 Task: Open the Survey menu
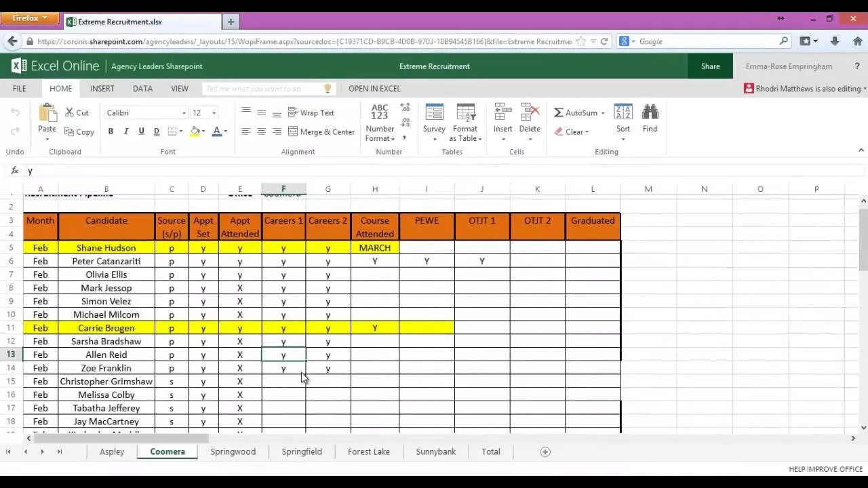(x=434, y=123)
